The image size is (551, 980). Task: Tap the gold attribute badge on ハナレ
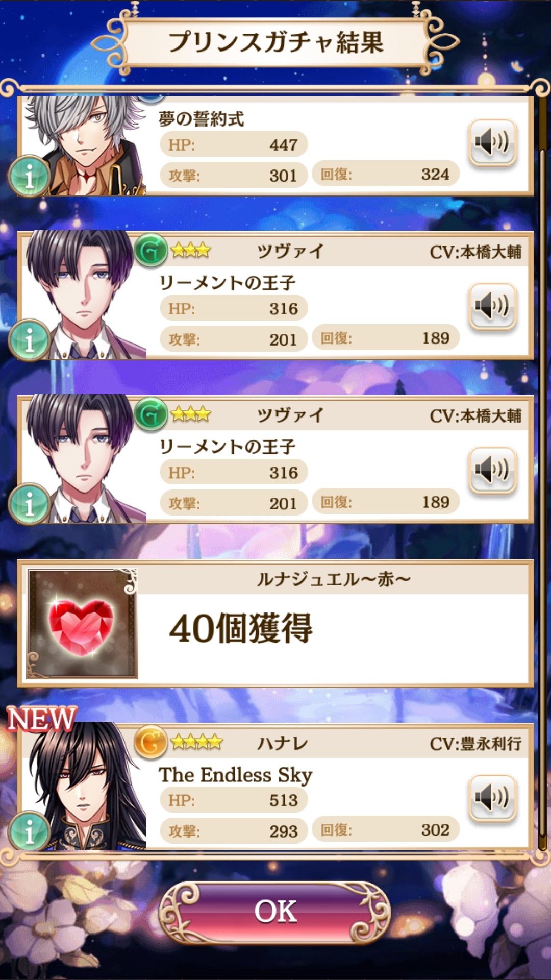point(151,742)
